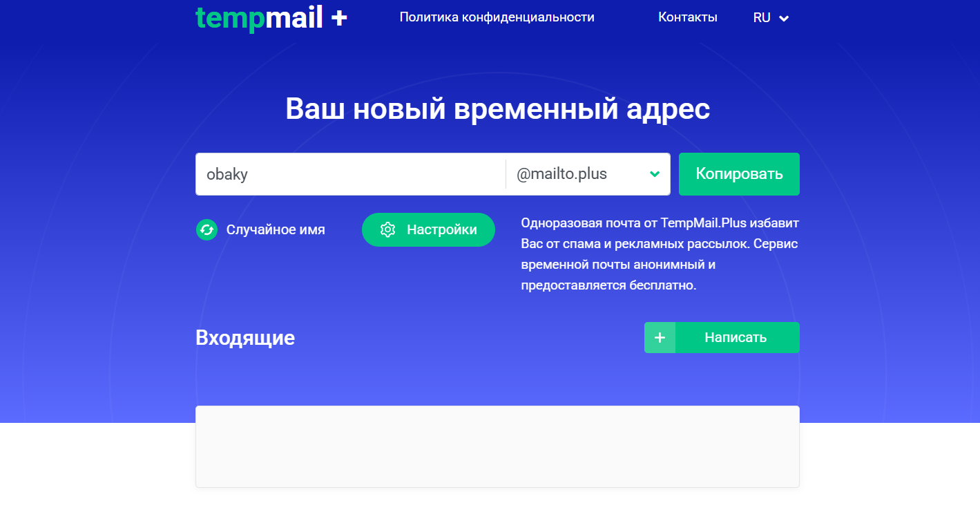Click the Входящие heading
Screen dimensions: 980x530
coord(245,337)
